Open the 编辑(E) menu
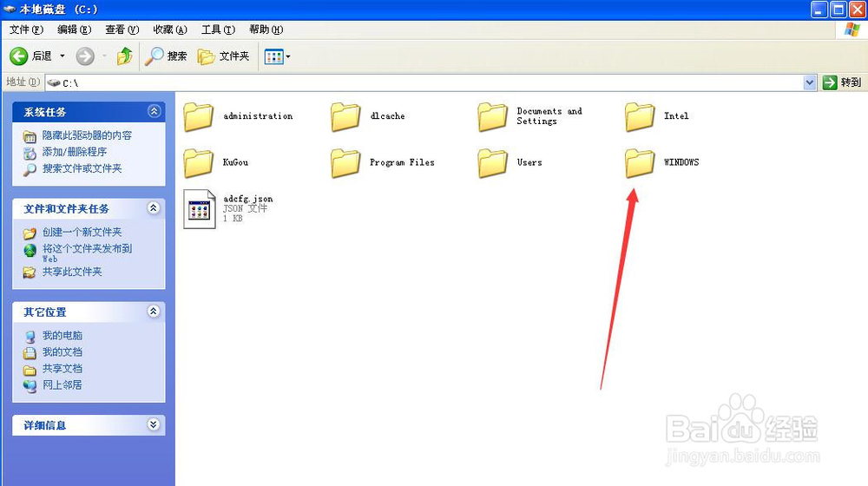 click(74, 30)
